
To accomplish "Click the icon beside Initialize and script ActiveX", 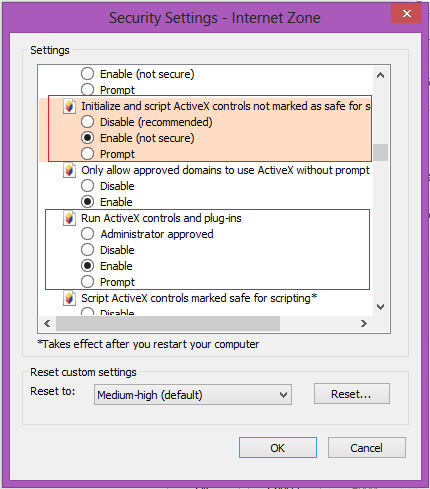I will [69, 106].
